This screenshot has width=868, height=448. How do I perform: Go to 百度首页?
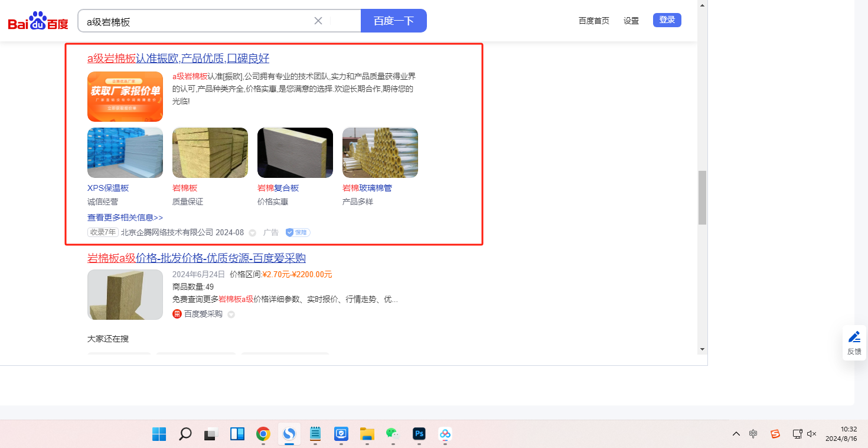(594, 21)
